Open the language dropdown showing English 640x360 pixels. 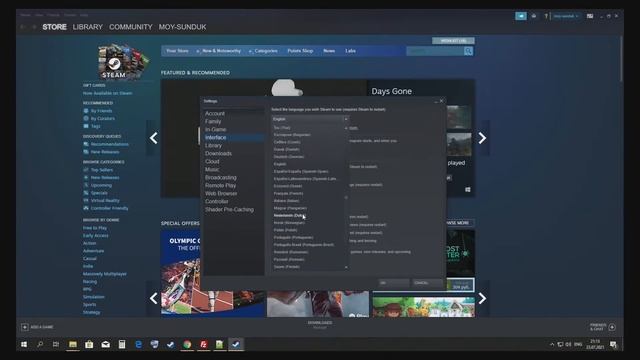[310, 119]
